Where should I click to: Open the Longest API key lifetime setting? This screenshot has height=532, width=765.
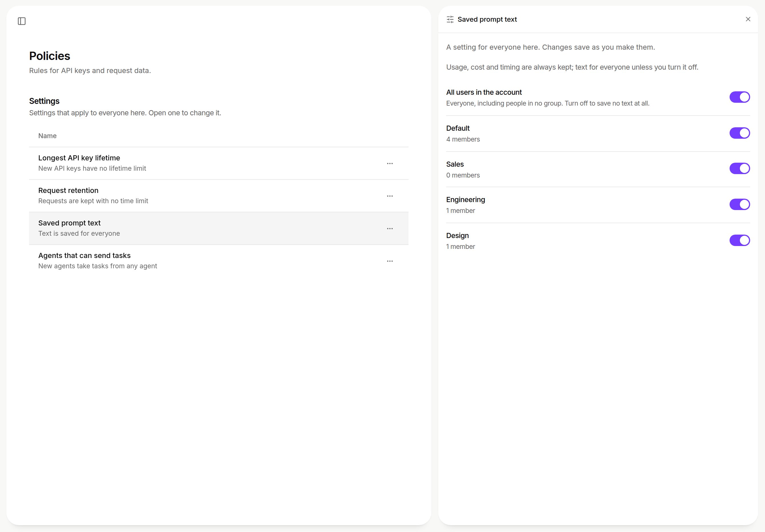[x=219, y=164]
